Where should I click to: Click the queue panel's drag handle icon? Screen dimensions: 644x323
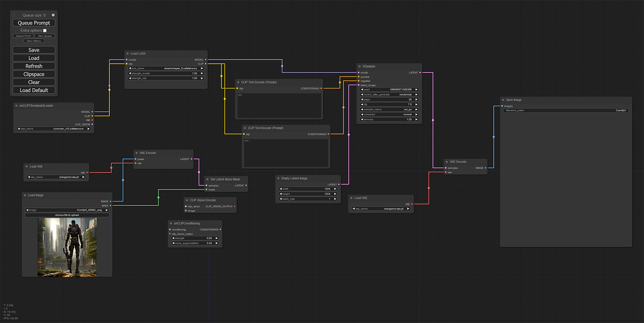[14, 15]
